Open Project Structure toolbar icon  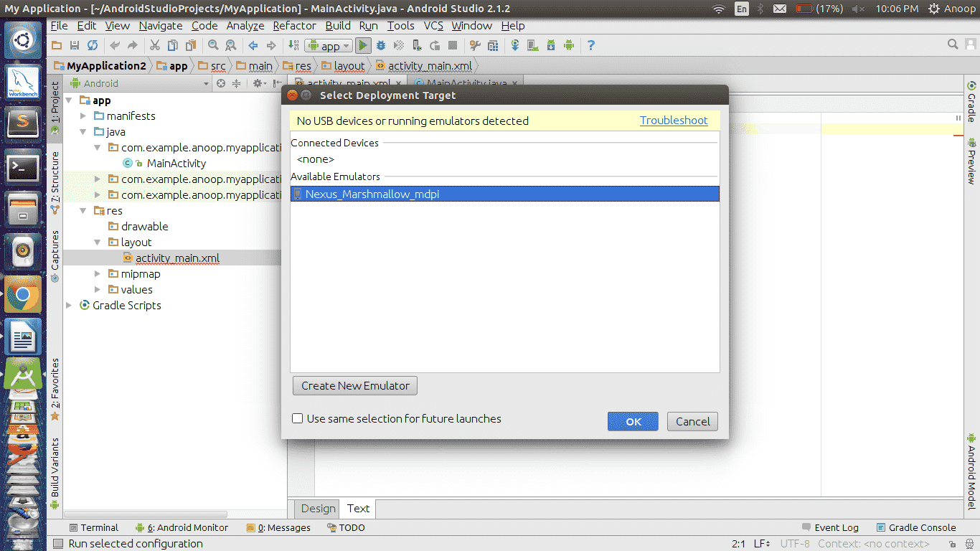(x=493, y=45)
